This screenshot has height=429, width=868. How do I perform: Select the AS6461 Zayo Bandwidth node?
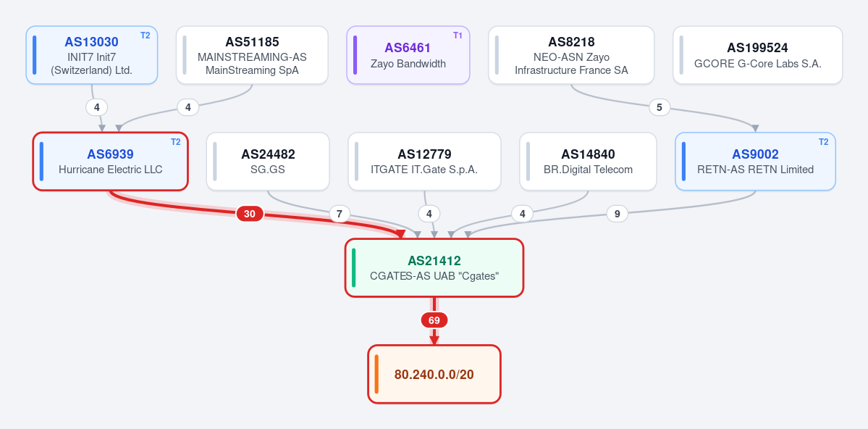pos(408,55)
